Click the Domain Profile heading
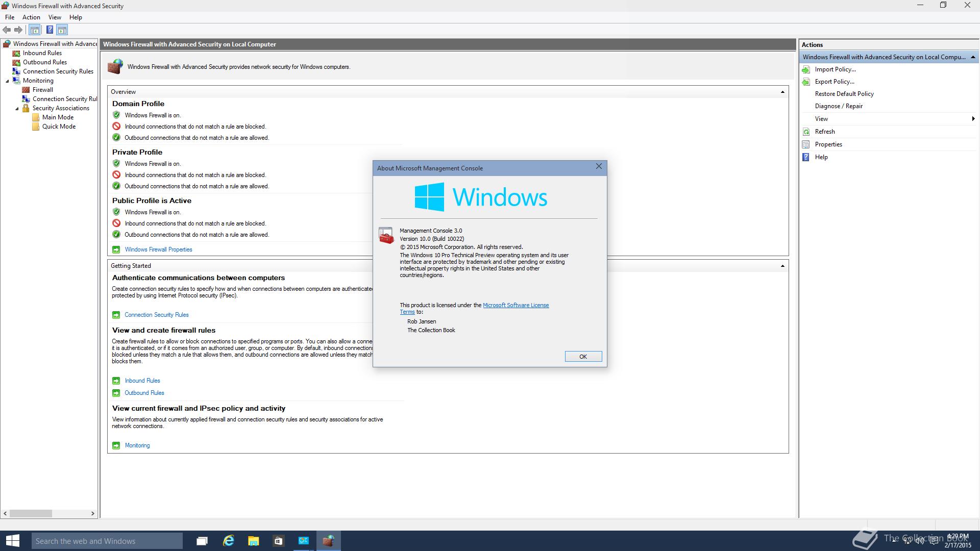The width and height of the screenshot is (980, 551). (138, 104)
